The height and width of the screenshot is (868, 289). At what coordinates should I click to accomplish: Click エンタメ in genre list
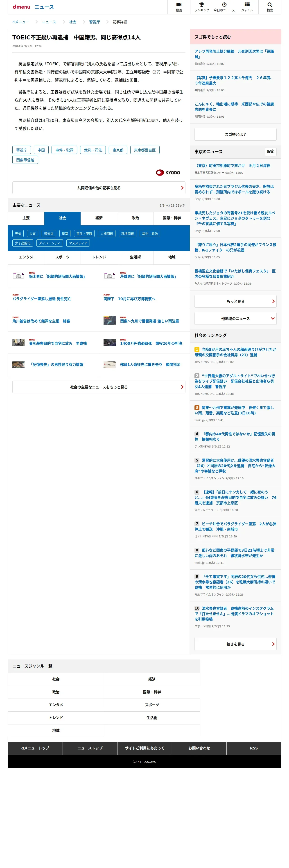[x=56, y=705]
